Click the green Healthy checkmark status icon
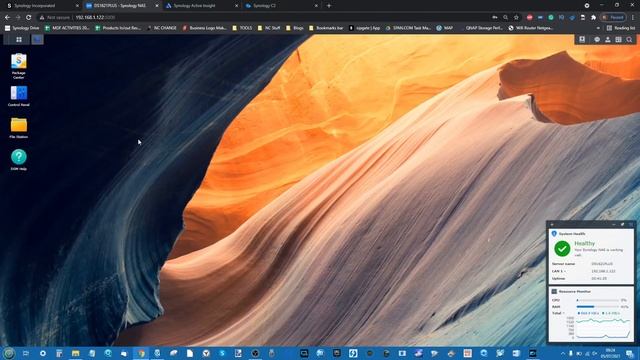 point(562,249)
